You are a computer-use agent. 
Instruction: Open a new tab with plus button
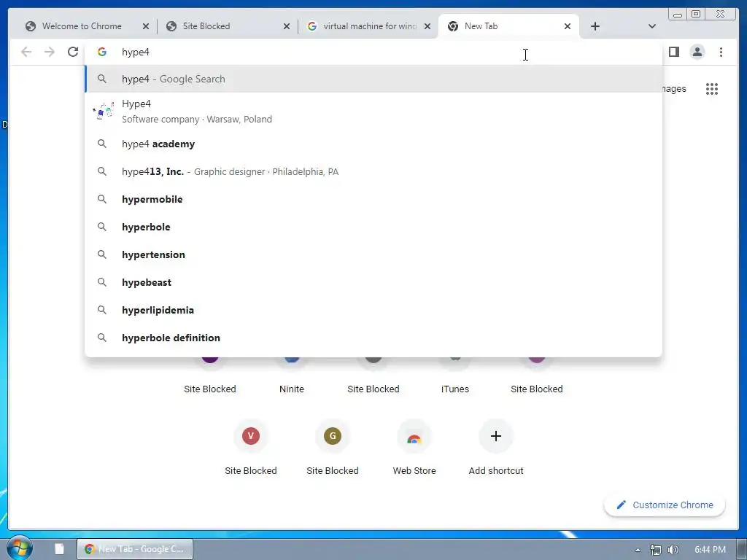coord(595,26)
